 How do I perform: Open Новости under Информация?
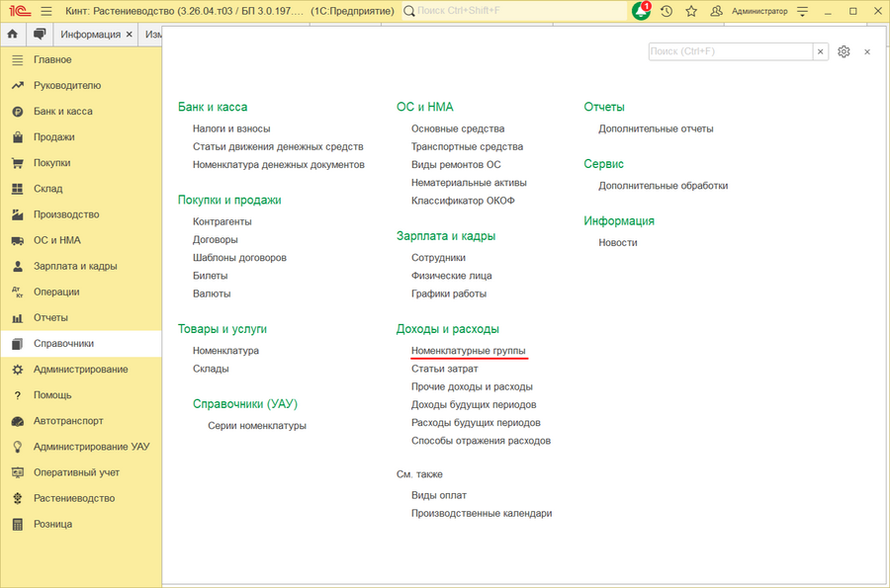617,243
